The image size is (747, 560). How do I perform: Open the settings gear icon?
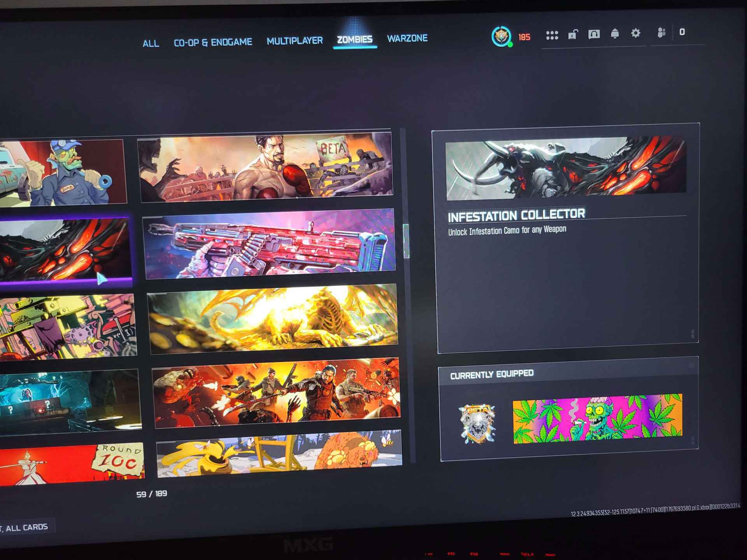point(635,33)
